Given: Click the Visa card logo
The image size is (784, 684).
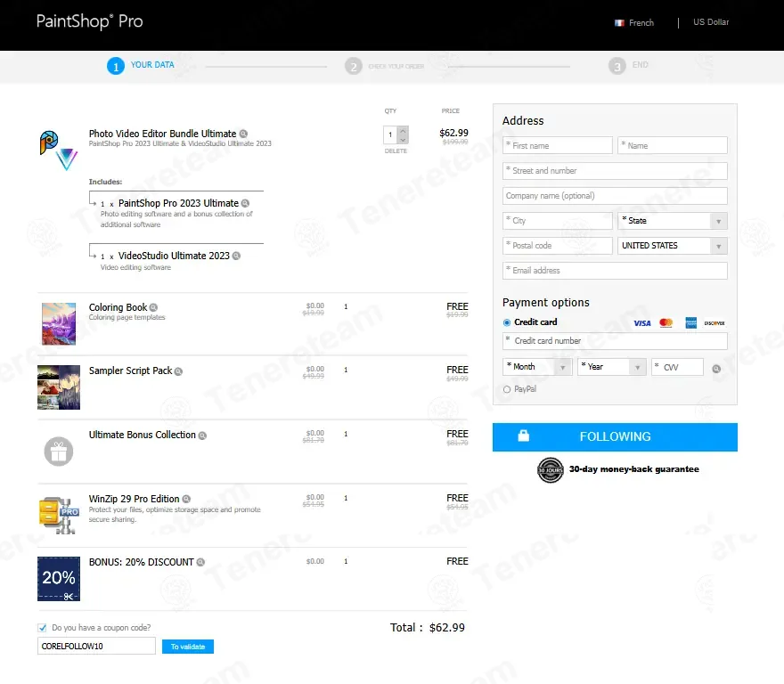Looking at the screenshot, I should [642, 323].
